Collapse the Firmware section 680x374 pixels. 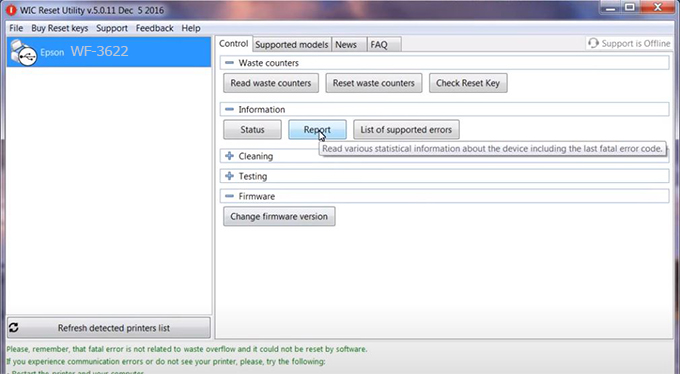pos(229,196)
